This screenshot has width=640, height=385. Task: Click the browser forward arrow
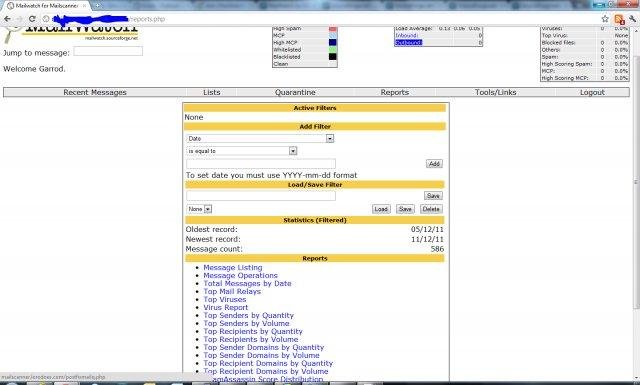[19, 19]
